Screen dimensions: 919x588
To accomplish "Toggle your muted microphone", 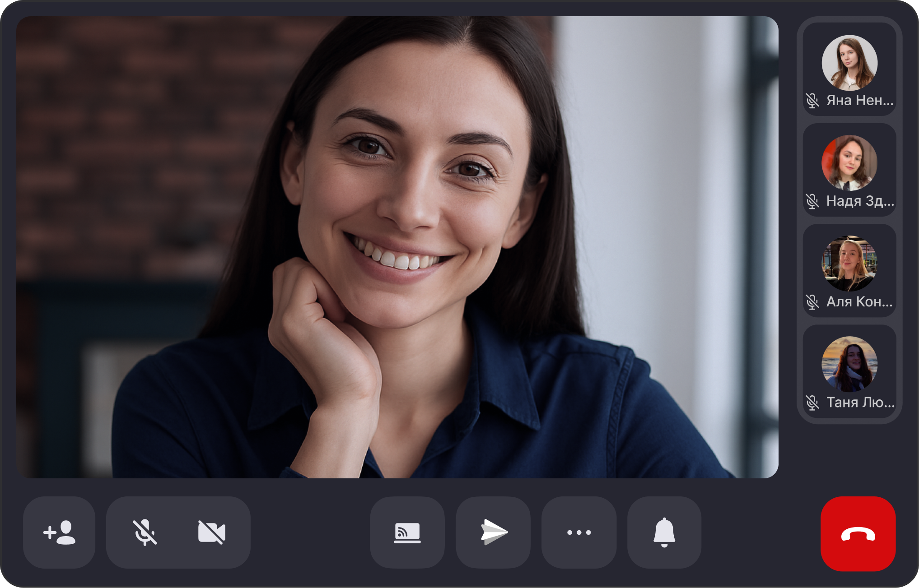I will [145, 532].
